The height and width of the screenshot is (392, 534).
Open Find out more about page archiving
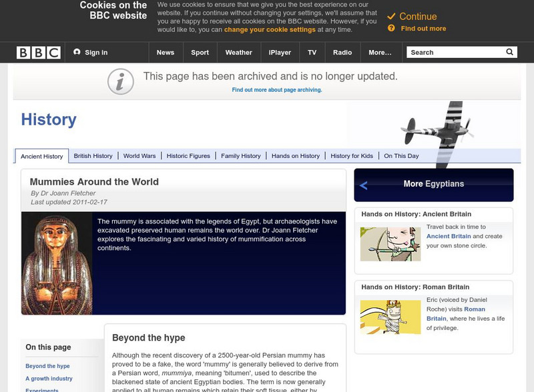[277, 90]
